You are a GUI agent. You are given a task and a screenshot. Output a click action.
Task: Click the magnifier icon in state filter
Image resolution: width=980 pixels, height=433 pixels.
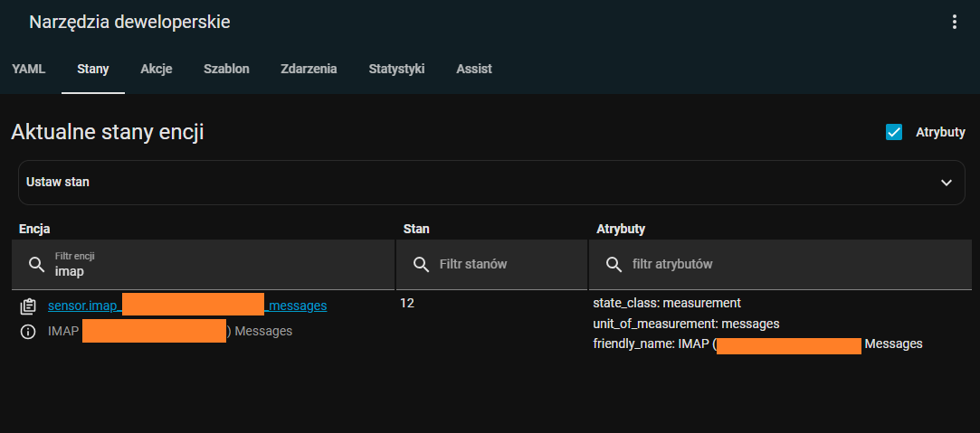click(x=421, y=264)
